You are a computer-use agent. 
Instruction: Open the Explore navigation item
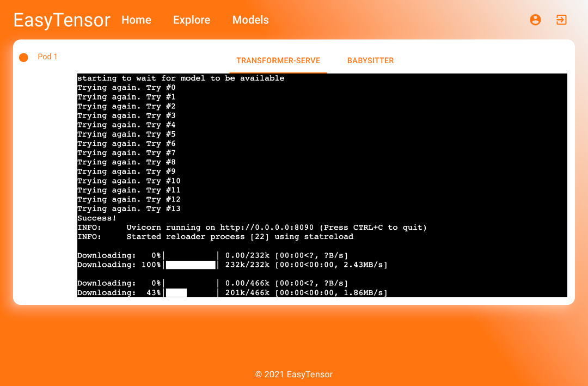pyautogui.click(x=192, y=20)
